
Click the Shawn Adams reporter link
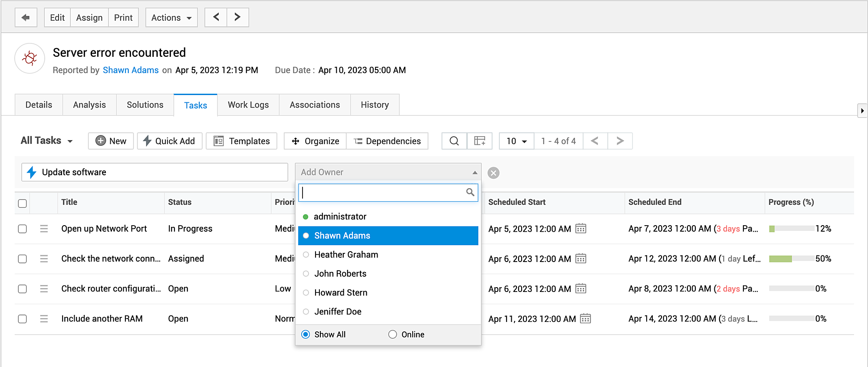coord(131,70)
